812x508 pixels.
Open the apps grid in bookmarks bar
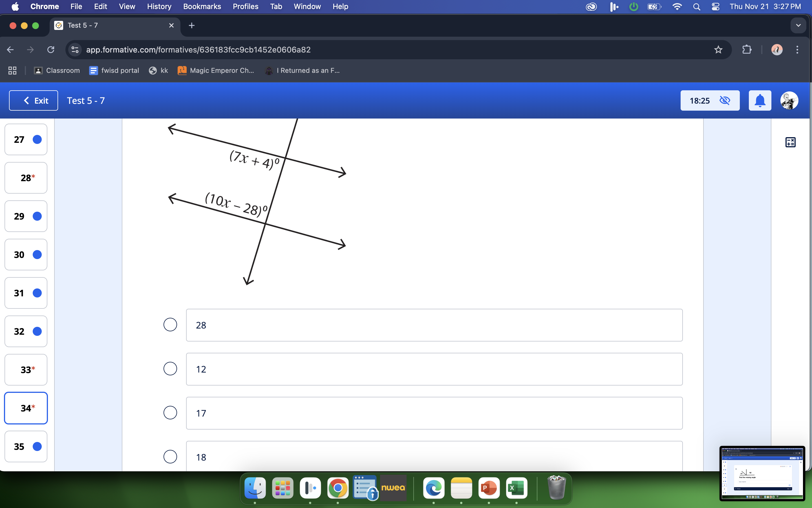tap(12, 71)
